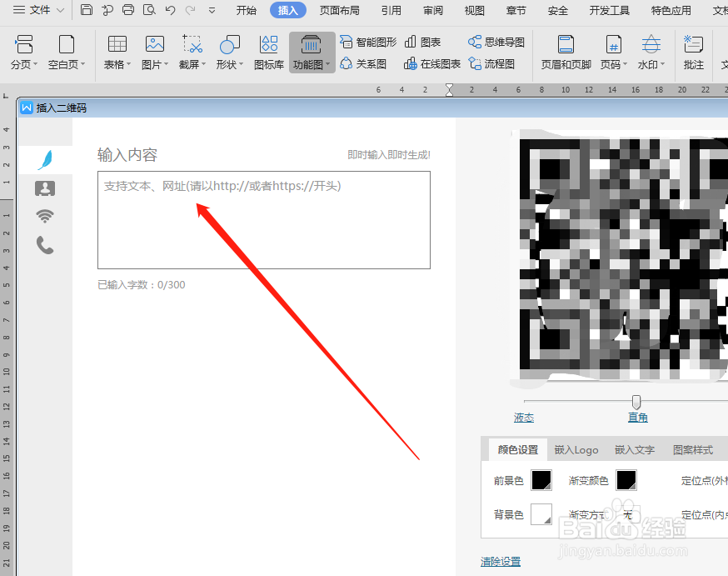This screenshot has height=576, width=728.
Task: Select the text QR code feather icon
Action: tap(45, 160)
